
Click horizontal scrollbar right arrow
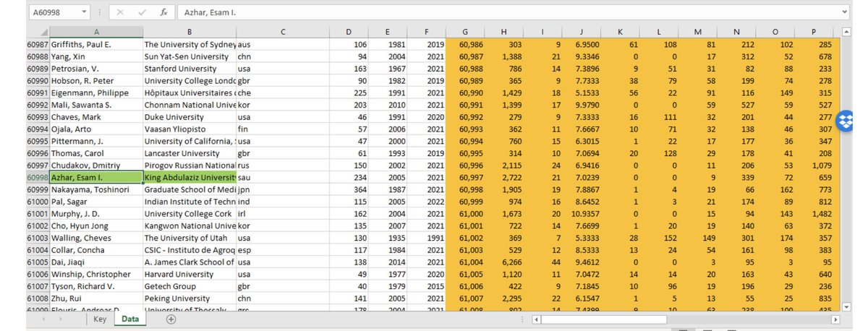tap(835, 319)
